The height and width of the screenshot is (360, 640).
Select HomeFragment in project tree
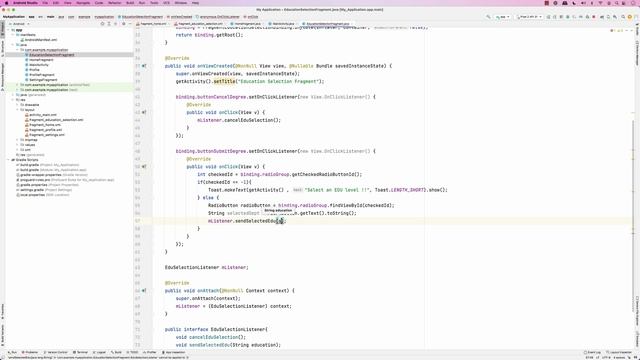(x=41, y=60)
